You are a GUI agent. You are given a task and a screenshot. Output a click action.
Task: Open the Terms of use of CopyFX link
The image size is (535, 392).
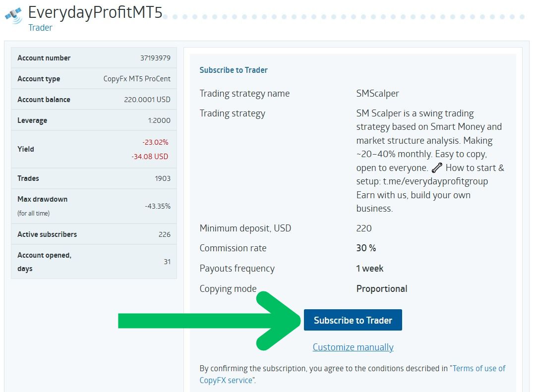[478, 368]
